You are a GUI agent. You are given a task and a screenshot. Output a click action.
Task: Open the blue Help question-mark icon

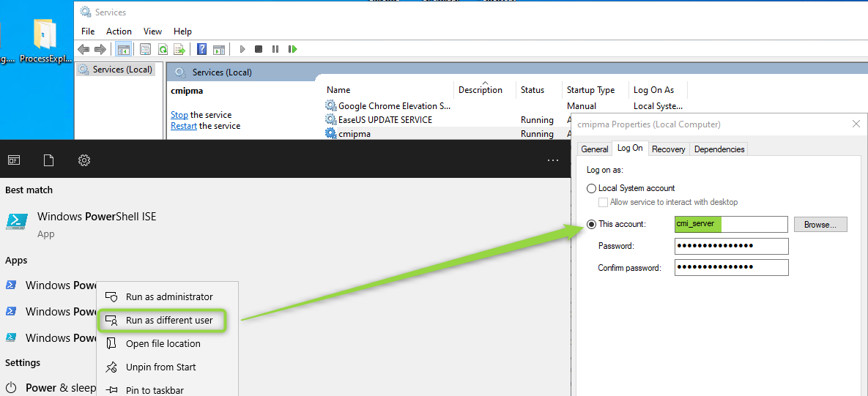(201, 49)
